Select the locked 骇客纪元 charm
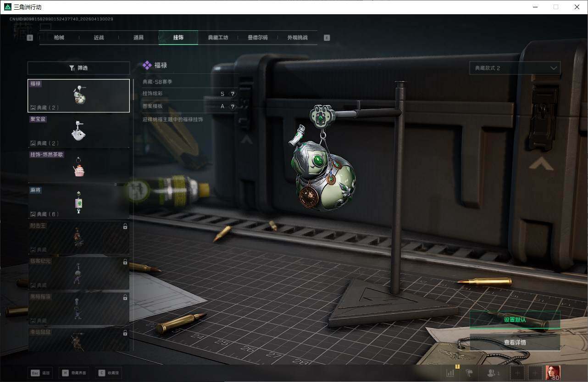The width and height of the screenshot is (588, 382). click(78, 273)
